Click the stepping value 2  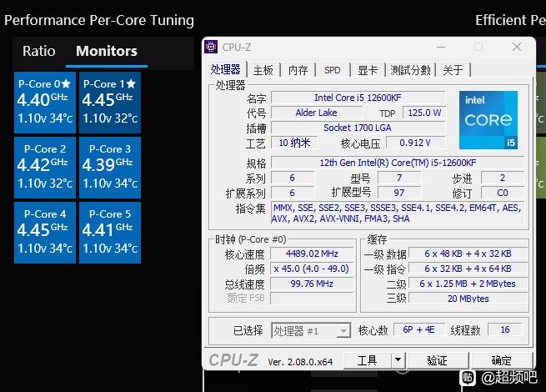[x=502, y=178]
